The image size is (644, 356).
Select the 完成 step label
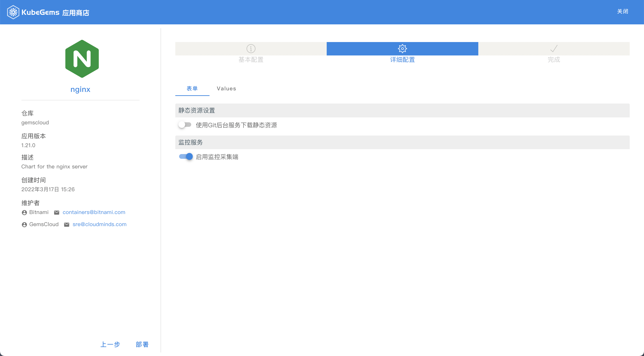554,59
